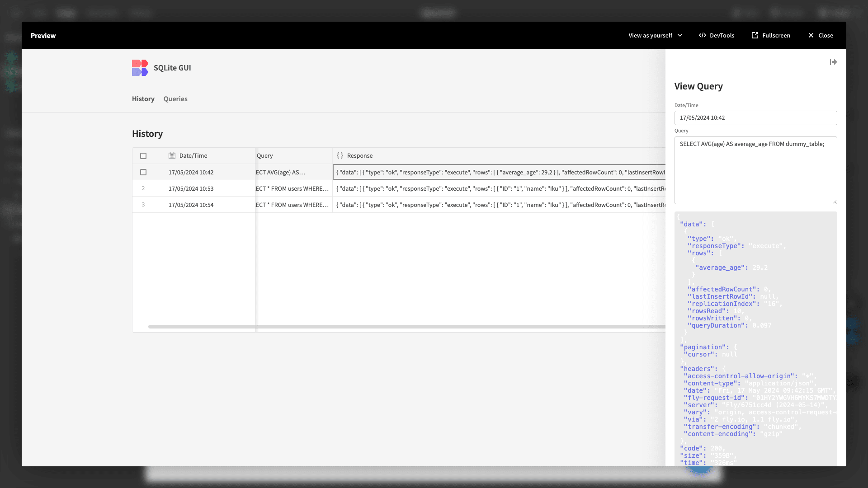Screen dimensions: 868x488
Task: Click the Query textarea in View Query
Action: click(x=755, y=170)
